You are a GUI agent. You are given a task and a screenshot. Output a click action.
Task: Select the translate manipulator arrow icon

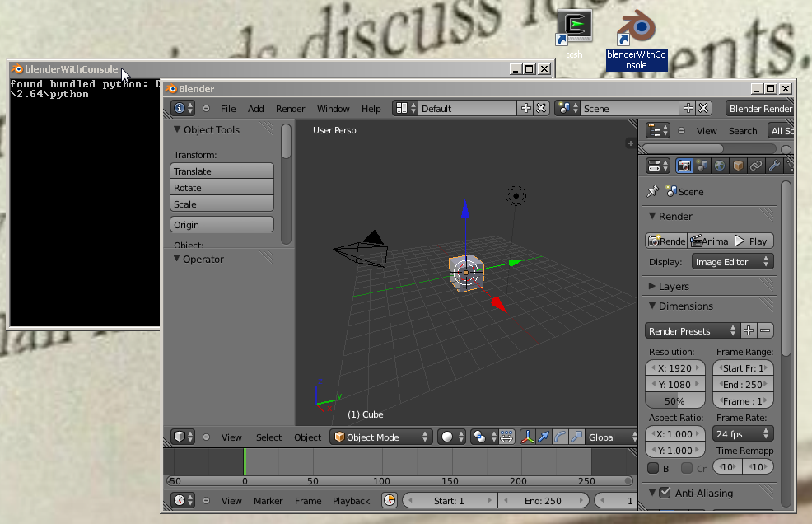(544, 437)
